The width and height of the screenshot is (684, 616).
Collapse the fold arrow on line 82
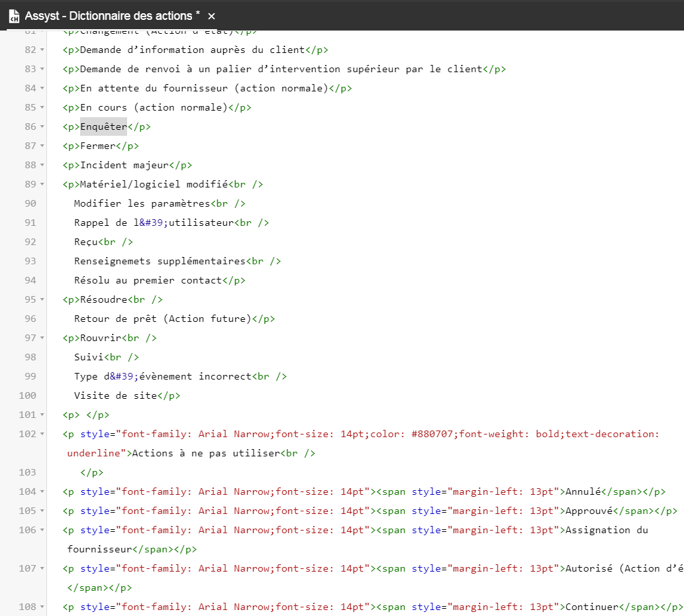pos(42,50)
